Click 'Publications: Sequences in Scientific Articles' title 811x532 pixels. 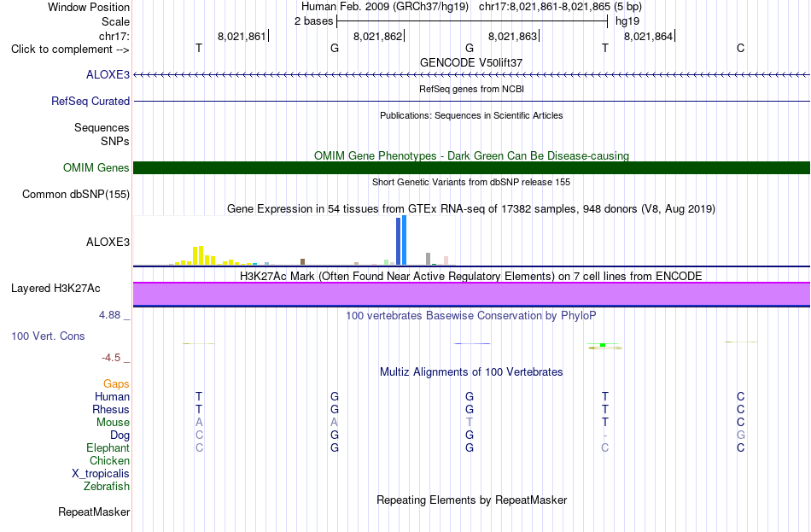point(471,115)
